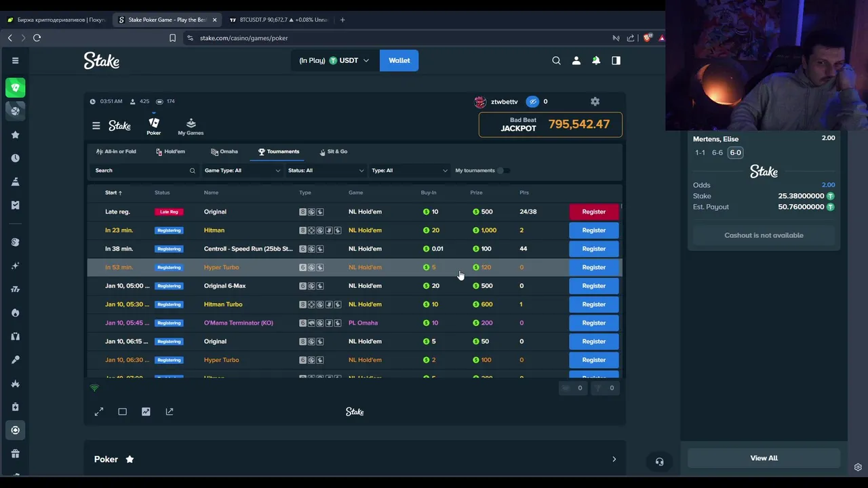Register for the Late reg. Original tournament
Screen dimensions: 868x488
pyautogui.click(x=594, y=211)
